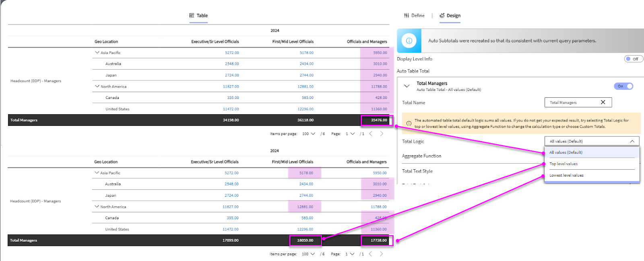Click info icon in the yellow warning note
644x261 pixels.
point(409,123)
